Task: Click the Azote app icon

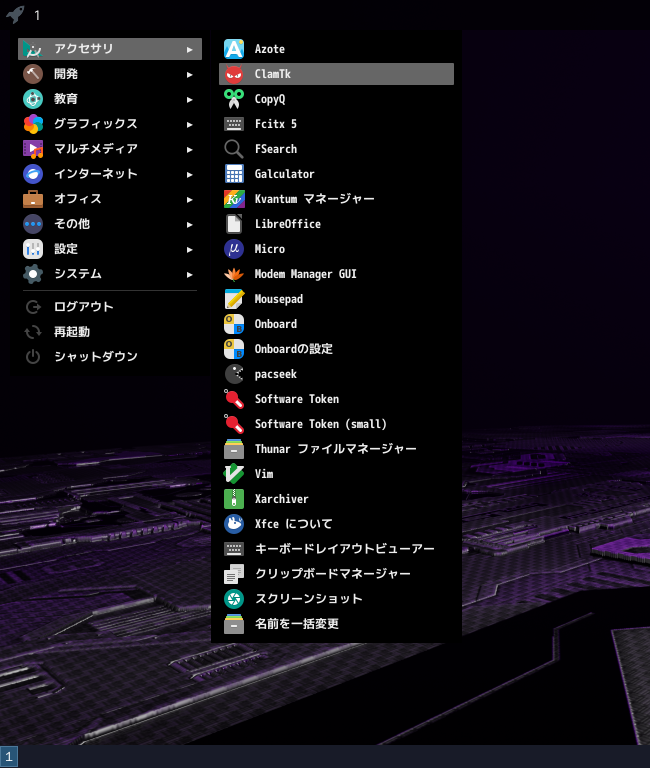Action: point(234,49)
